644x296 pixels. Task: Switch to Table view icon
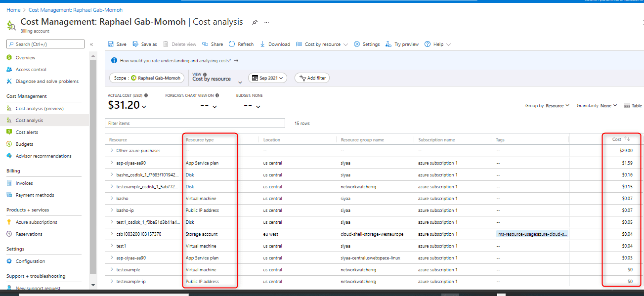627,106
